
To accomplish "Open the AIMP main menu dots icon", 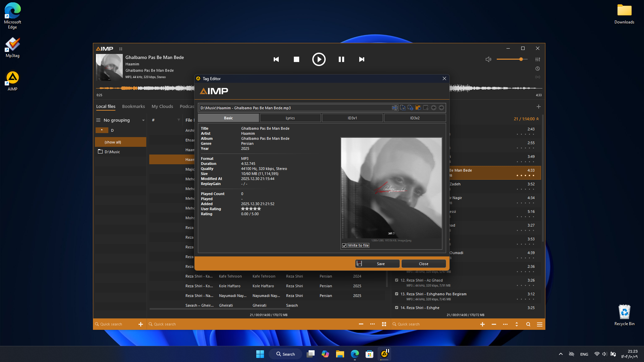I will tap(121, 49).
